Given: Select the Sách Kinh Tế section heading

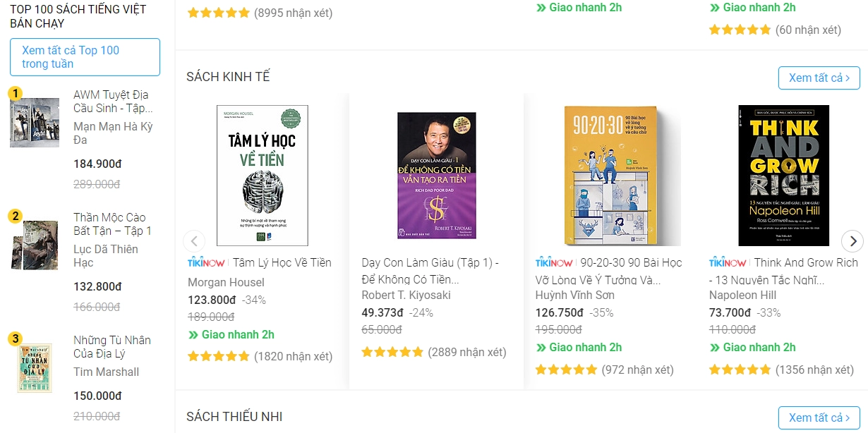Looking at the screenshot, I should 228,77.
